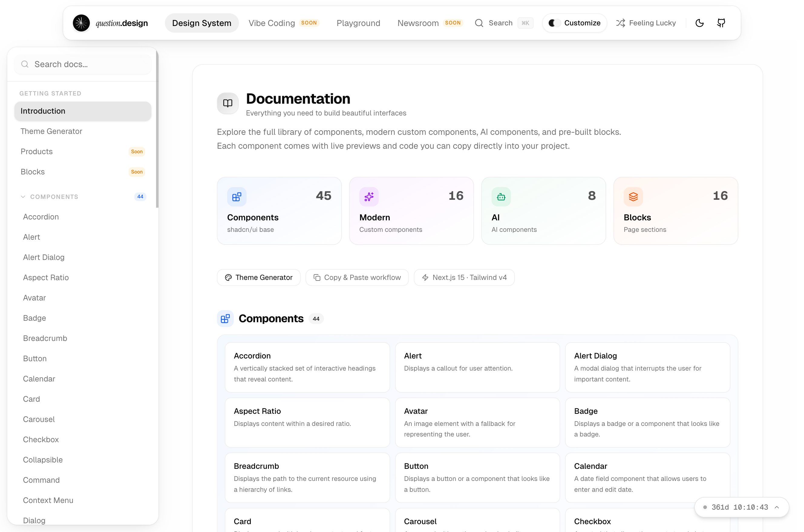Click the Search docs input field

(83, 64)
